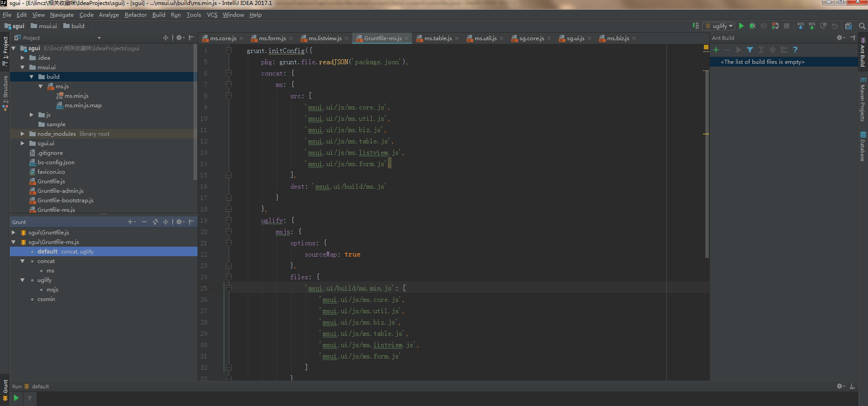Toggle code fold marker on line 19
Screen dimensions: 868x406
[229, 221]
